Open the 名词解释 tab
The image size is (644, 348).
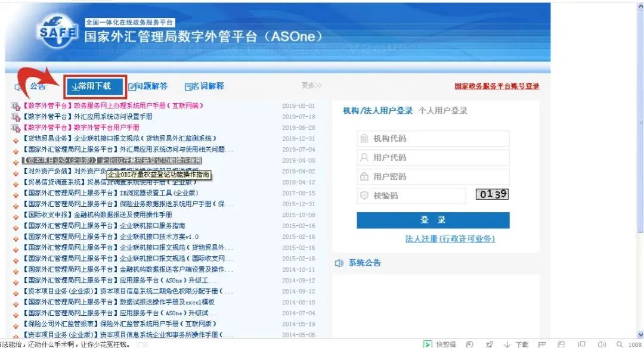click(x=205, y=86)
